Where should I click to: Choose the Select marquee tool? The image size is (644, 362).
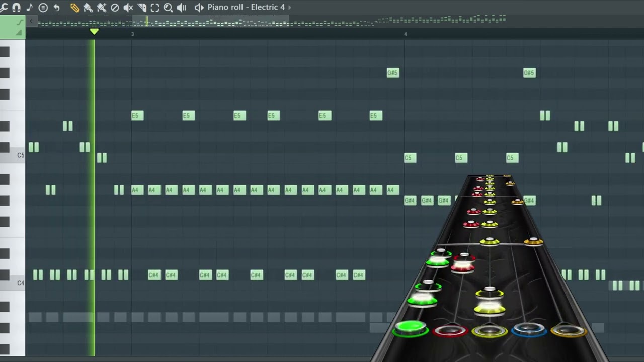[x=155, y=7]
